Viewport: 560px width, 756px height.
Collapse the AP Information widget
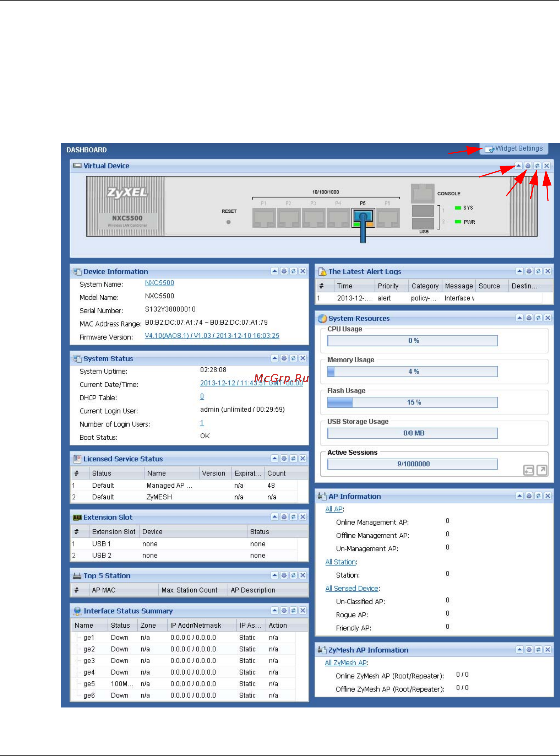point(520,496)
